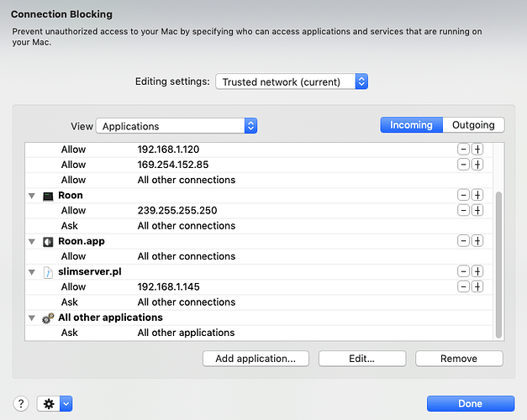Select the Allow 169.254.152.85 rule
The height and width of the screenshot is (420, 527).
pyautogui.click(x=259, y=165)
